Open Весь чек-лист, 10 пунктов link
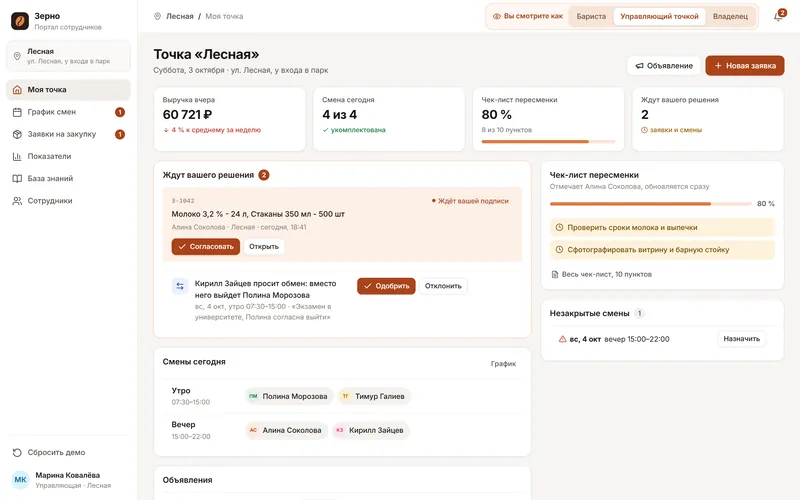This screenshot has width=800, height=500. (x=602, y=274)
